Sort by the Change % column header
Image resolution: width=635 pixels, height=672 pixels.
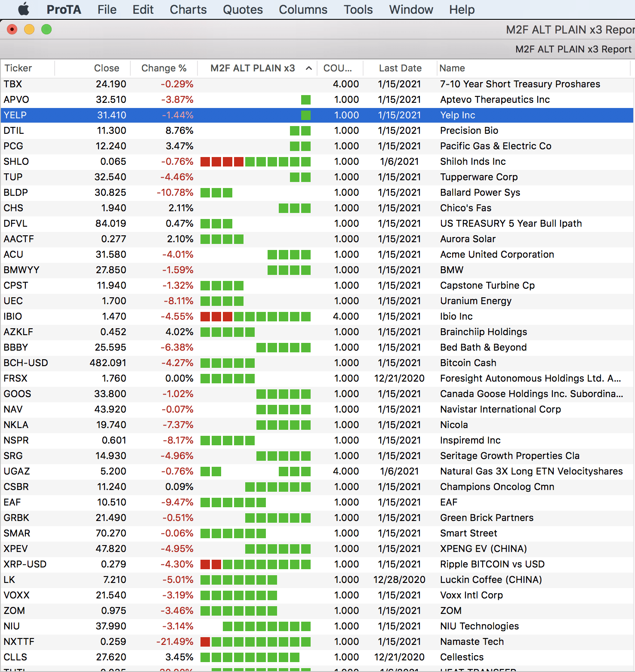163,68
